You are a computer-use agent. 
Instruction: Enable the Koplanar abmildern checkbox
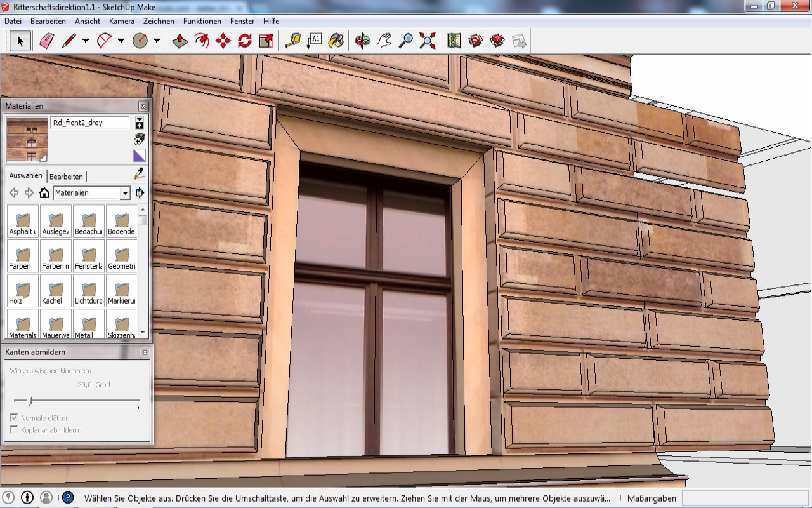pyautogui.click(x=15, y=430)
